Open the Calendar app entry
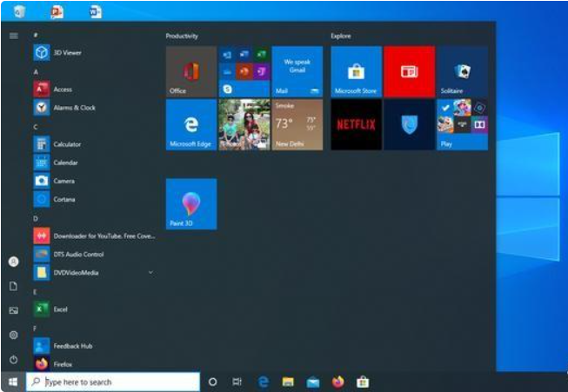This screenshot has width=568, height=392. pyautogui.click(x=94, y=163)
